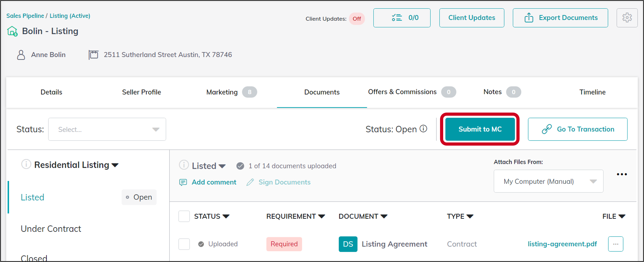Click the pencil icon by Sign Documents
This screenshot has height=262, width=644.
[x=250, y=182]
